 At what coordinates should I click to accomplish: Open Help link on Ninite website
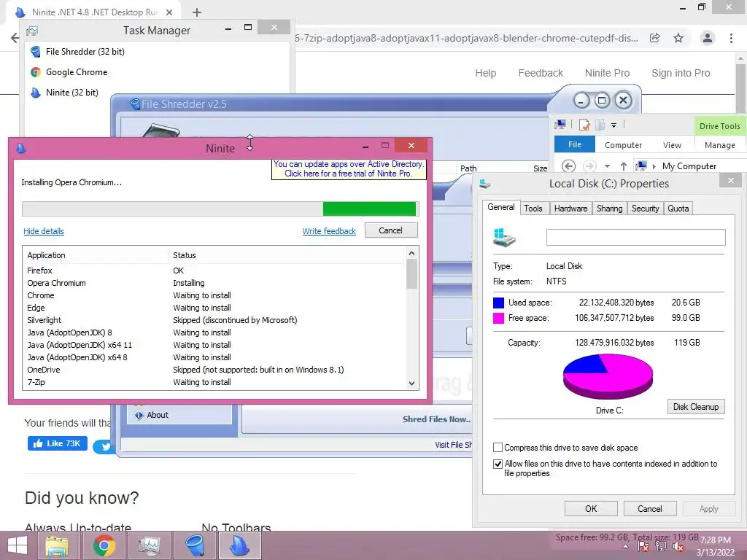(x=485, y=73)
